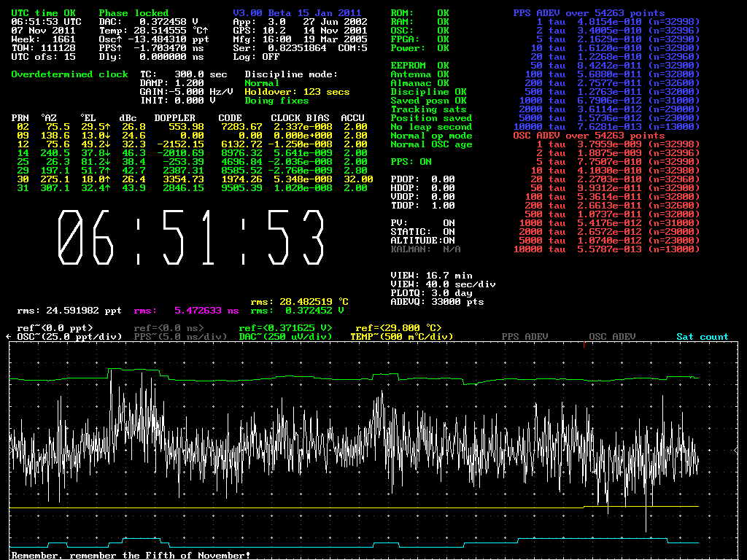The width and height of the screenshot is (747, 560).
Task: Click the PPS ADEV plot label
Action: click(525, 337)
